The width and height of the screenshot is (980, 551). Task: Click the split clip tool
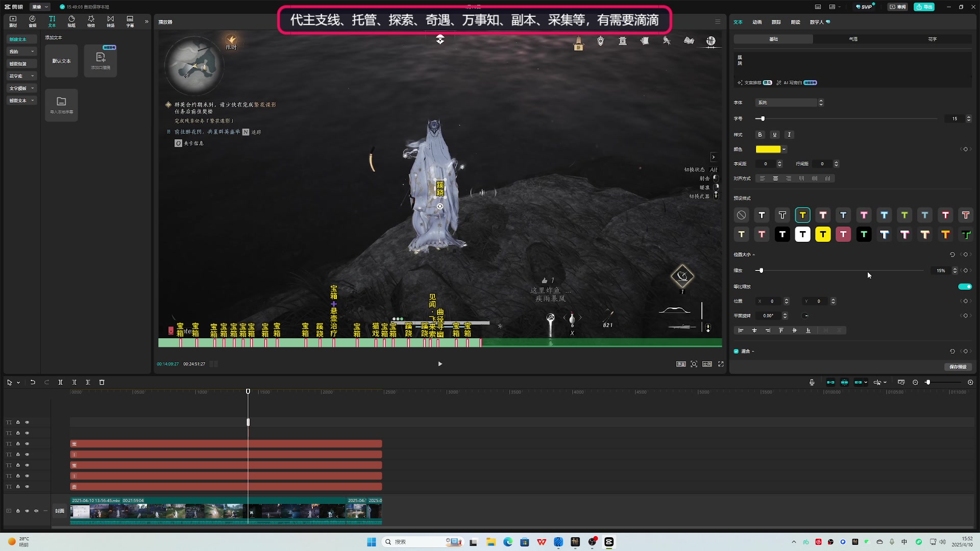[x=60, y=382]
